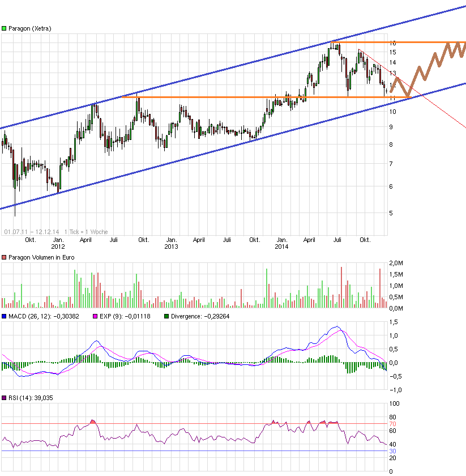Click the price axis value 7

[x=391, y=164]
